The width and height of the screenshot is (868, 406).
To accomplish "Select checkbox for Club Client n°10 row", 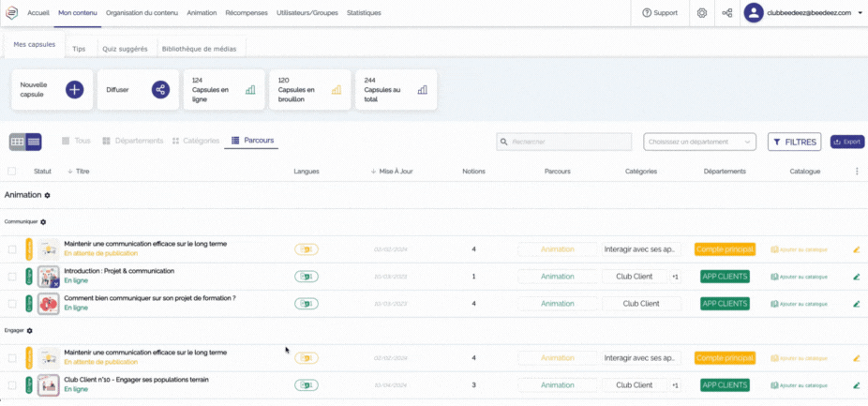I will (x=12, y=384).
